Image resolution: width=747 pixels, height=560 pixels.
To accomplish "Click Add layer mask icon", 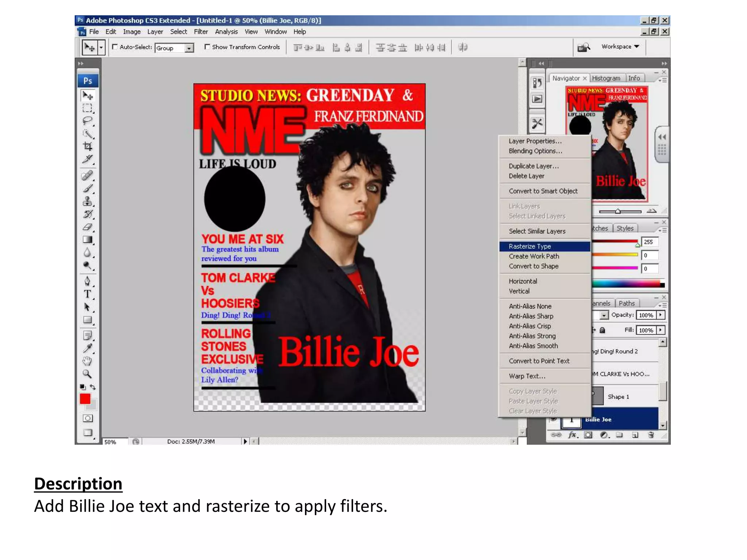I will (x=588, y=435).
